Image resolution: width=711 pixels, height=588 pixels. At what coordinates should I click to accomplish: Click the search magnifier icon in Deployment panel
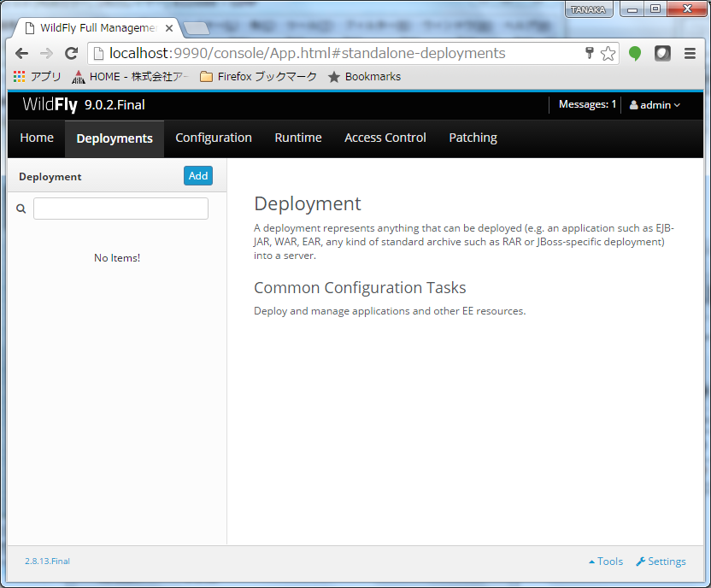21,209
